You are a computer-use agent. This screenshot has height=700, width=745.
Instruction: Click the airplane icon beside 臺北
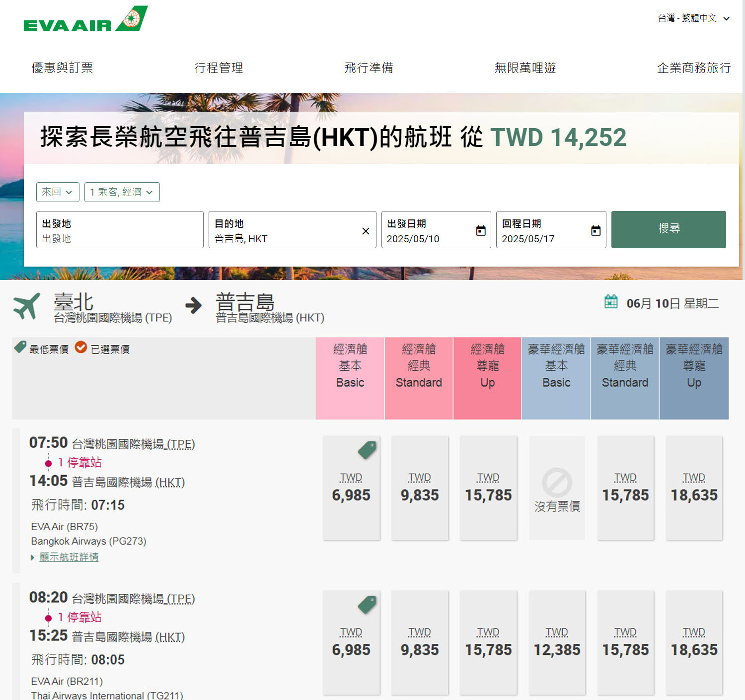coord(26,305)
